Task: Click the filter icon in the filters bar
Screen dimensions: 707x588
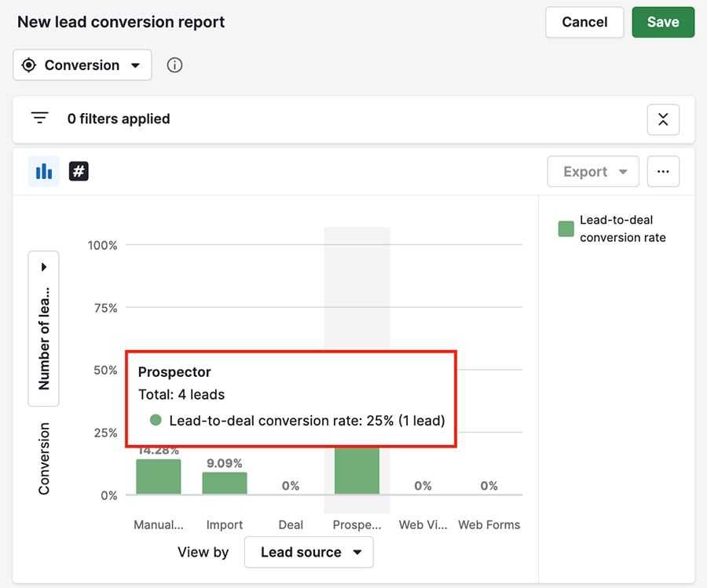Action: 39,117
